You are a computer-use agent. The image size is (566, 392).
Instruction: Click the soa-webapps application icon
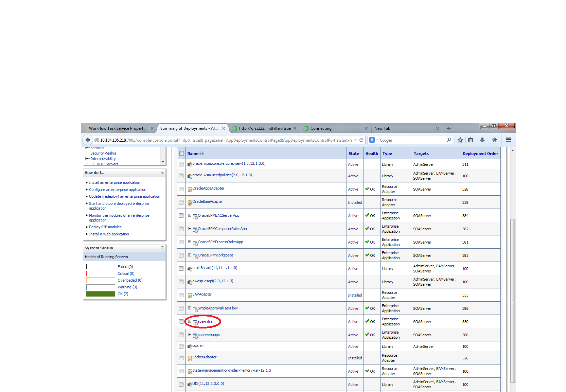(195, 335)
